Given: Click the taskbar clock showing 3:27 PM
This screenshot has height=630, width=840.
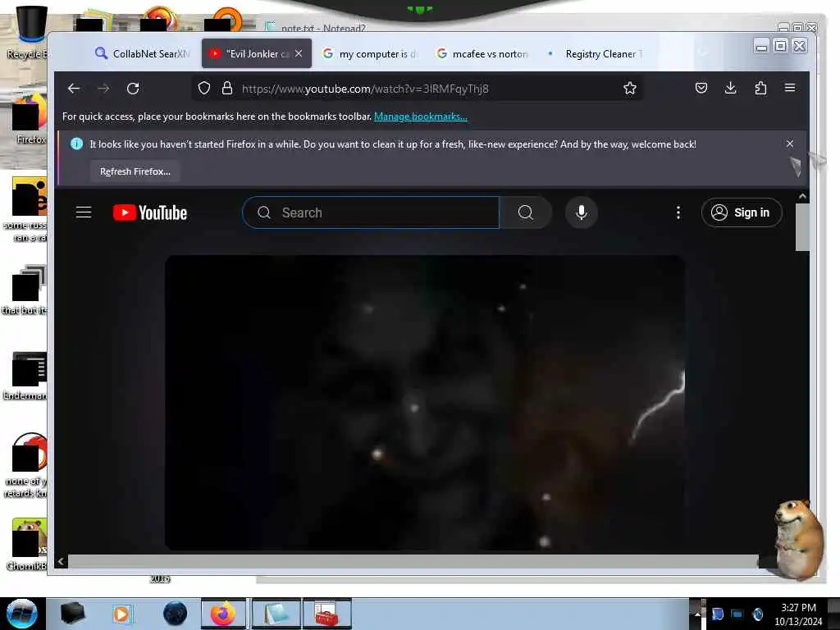Looking at the screenshot, I should 798,614.
